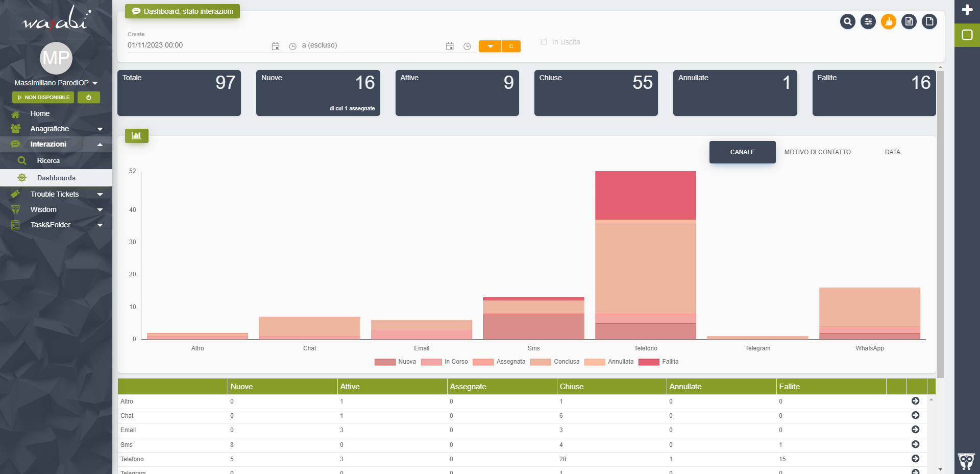Open Ricerca under Interazioni

click(48, 160)
